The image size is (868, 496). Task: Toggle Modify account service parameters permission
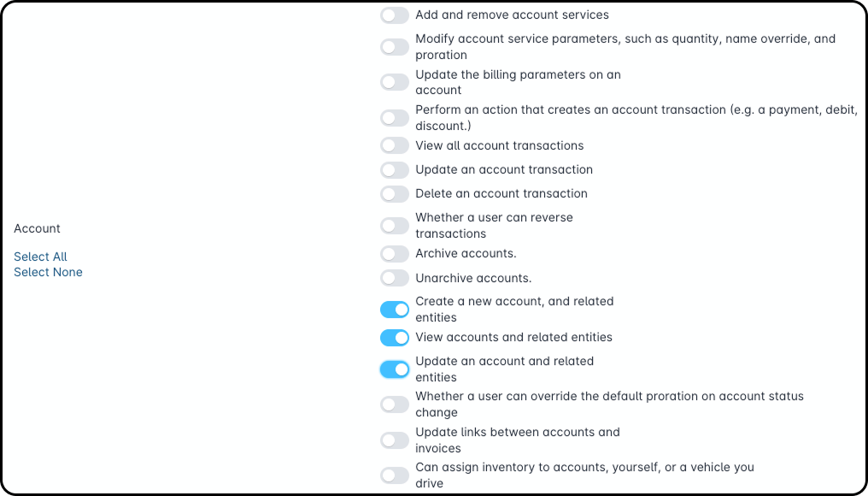point(395,47)
